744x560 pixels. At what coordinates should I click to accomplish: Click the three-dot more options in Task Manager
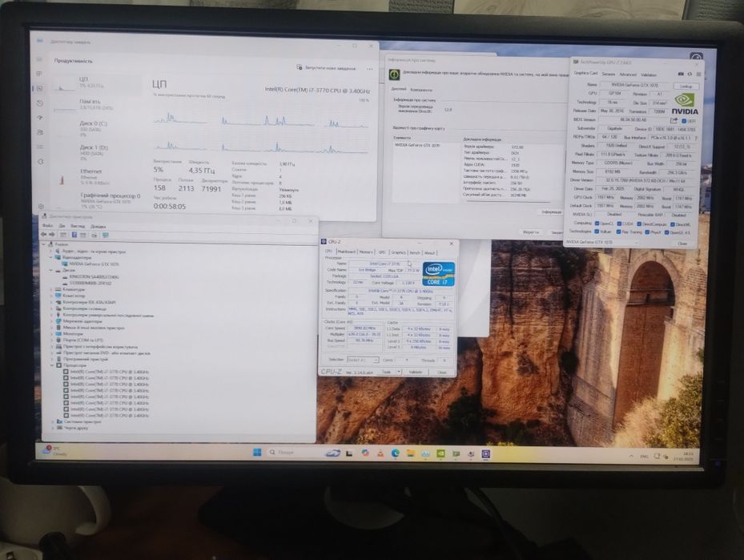(370, 69)
